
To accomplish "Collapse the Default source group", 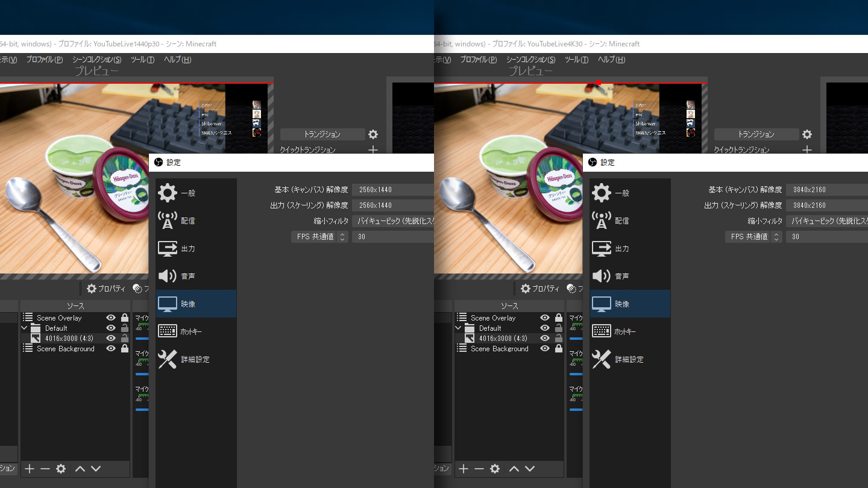I will click(x=24, y=328).
